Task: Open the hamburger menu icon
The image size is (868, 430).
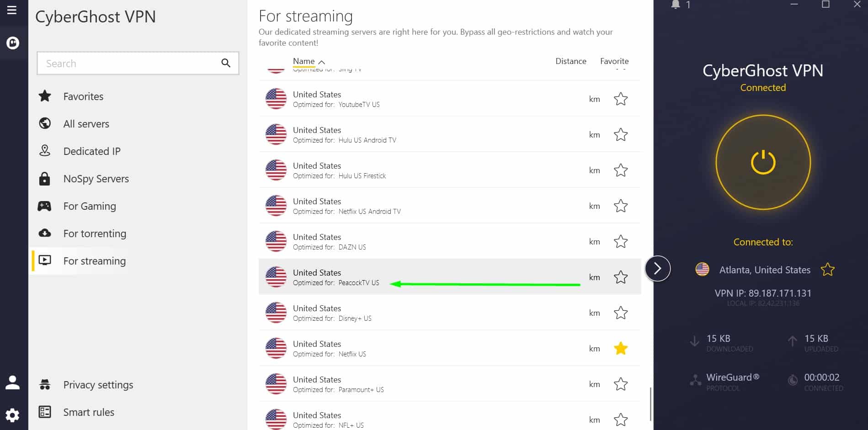Action: 12,10
